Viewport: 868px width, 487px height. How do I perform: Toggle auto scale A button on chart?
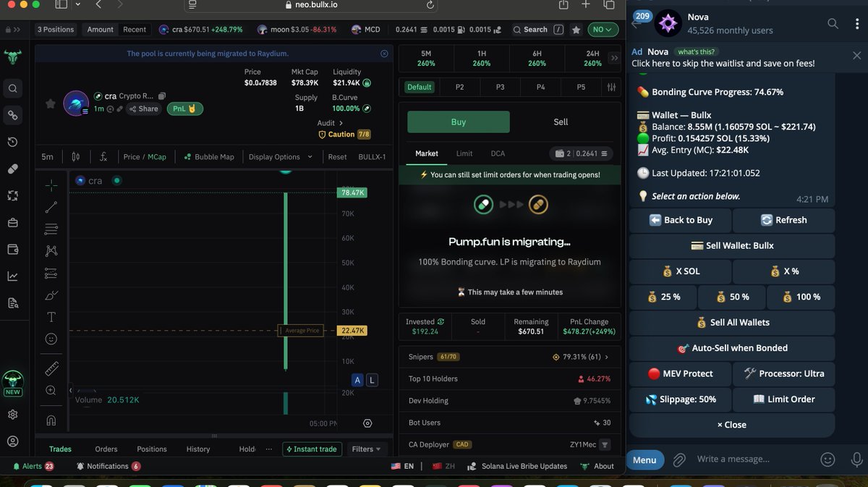357,380
